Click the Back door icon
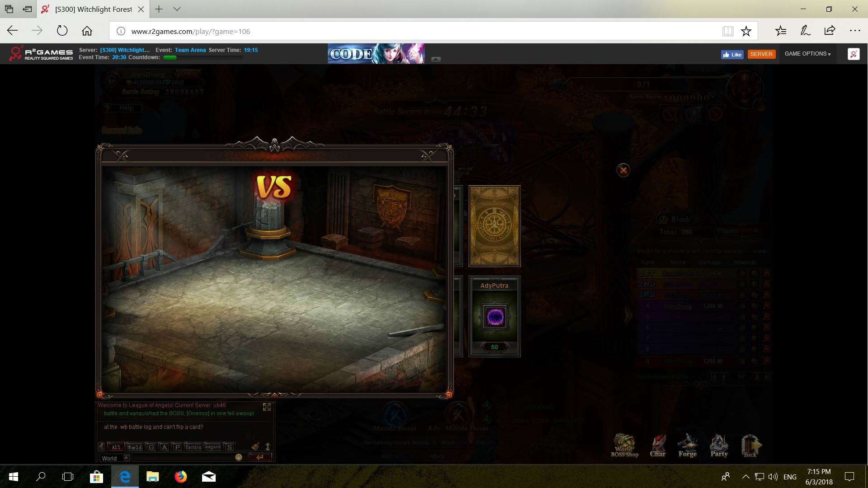Viewport: 868px width, 488px height. tap(750, 445)
